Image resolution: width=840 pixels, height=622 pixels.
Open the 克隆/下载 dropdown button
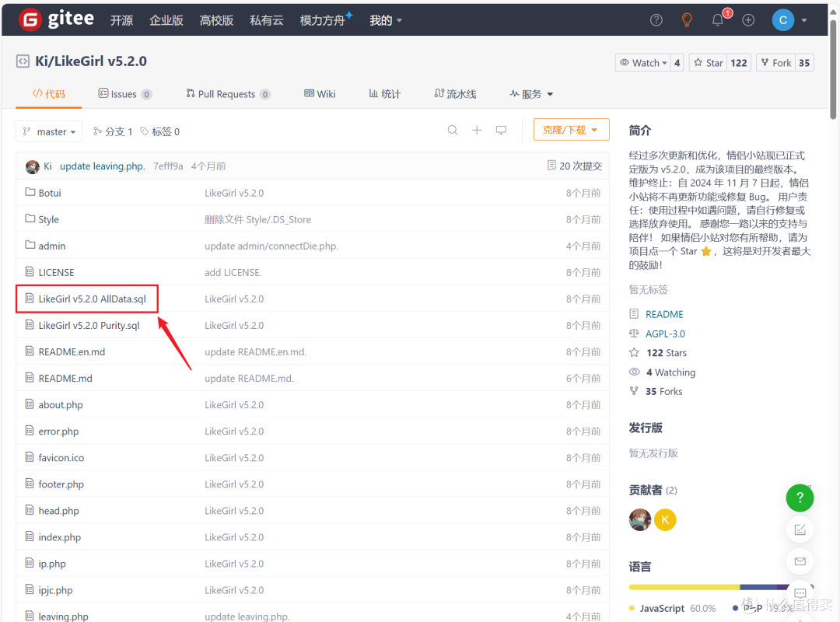(x=571, y=130)
